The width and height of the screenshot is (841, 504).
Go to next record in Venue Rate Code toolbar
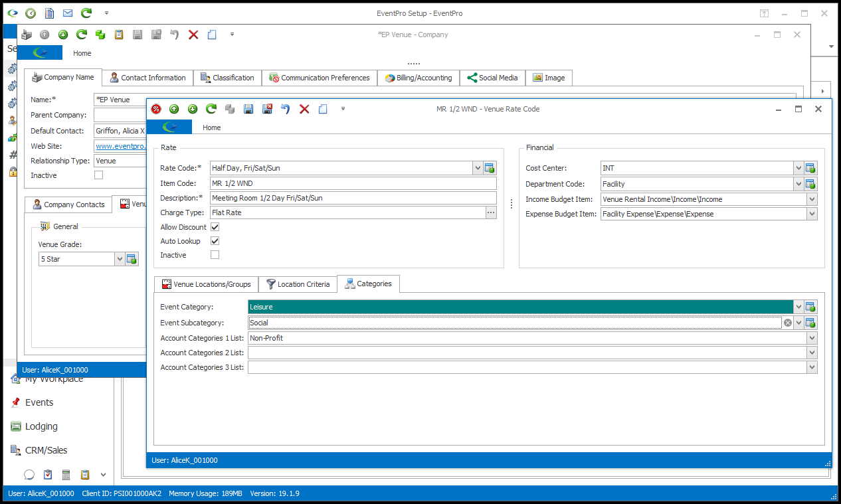point(193,109)
